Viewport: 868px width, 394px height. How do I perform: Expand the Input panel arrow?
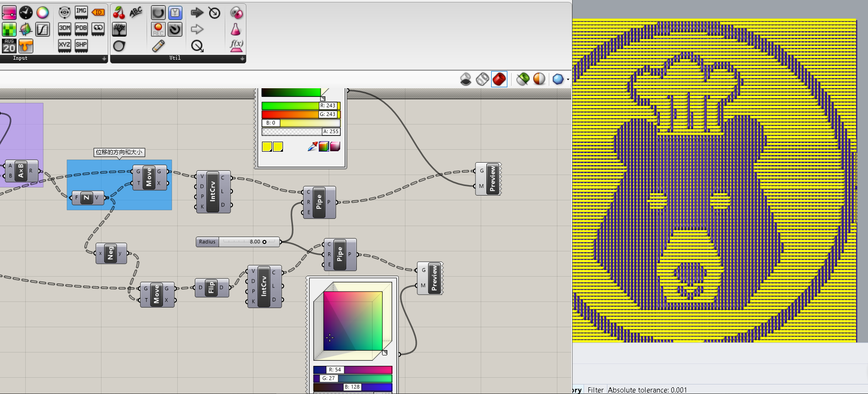coord(104,59)
